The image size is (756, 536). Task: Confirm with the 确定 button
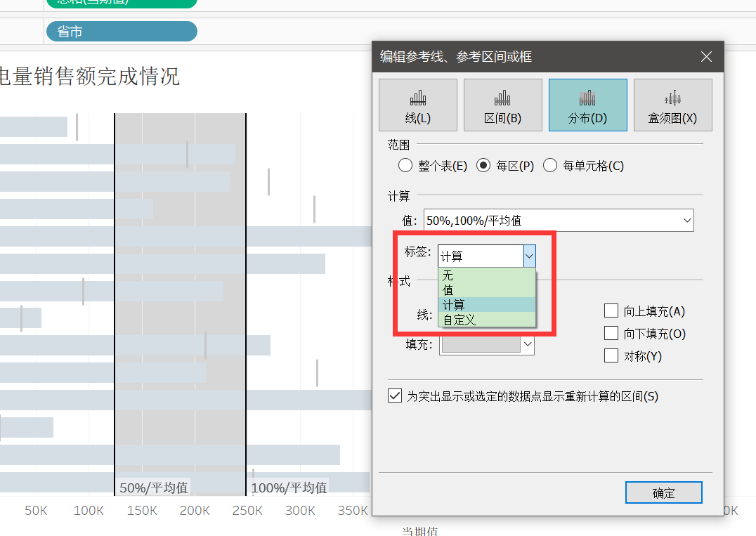[x=663, y=492]
